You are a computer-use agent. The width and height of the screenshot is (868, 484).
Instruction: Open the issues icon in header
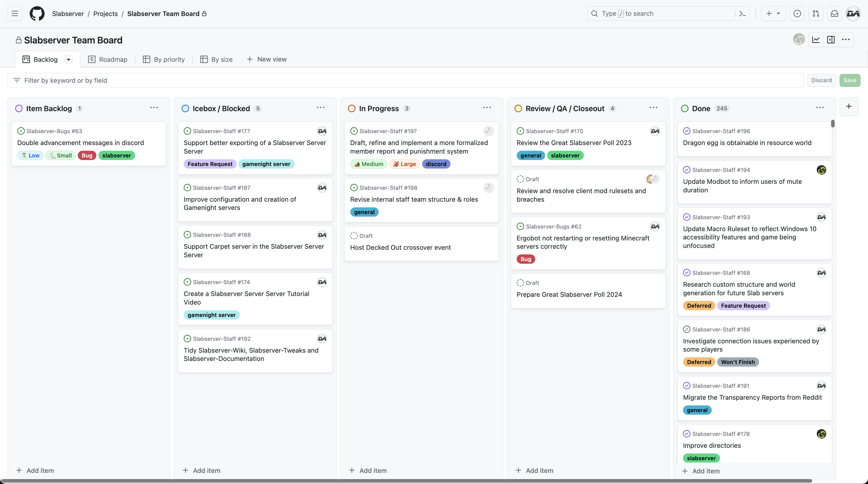[797, 13]
